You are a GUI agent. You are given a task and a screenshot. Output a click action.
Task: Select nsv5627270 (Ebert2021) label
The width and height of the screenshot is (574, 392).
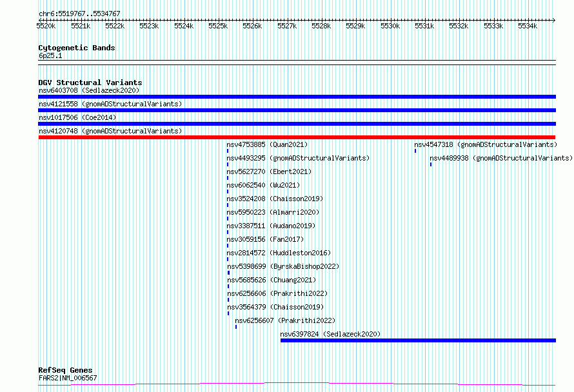click(269, 171)
